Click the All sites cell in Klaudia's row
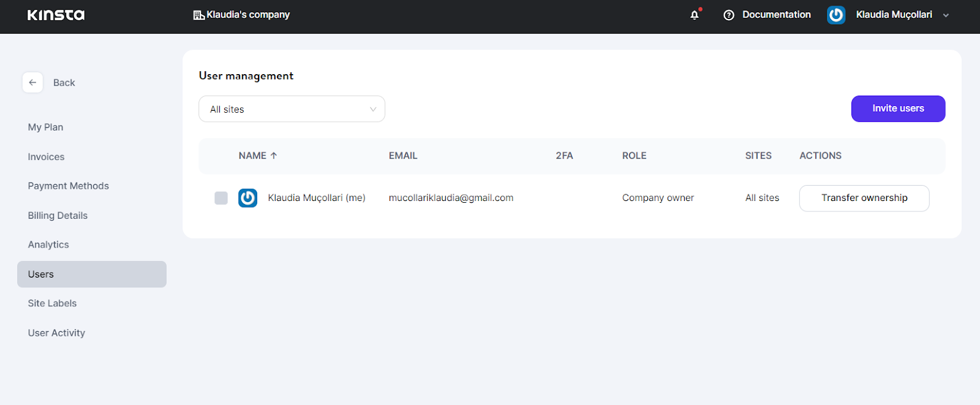 [x=762, y=198]
